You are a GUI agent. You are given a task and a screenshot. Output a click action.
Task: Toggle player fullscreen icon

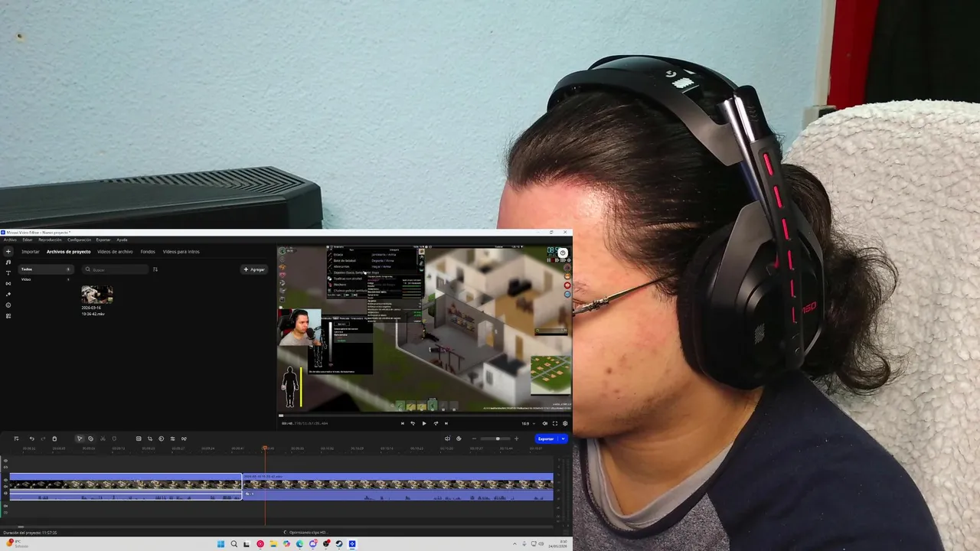tap(555, 423)
